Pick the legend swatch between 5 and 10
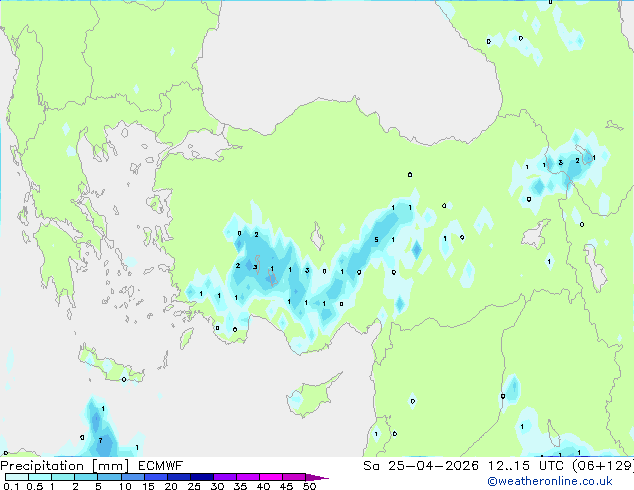This screenshot has width=634, height=490. tap(110, 477)
